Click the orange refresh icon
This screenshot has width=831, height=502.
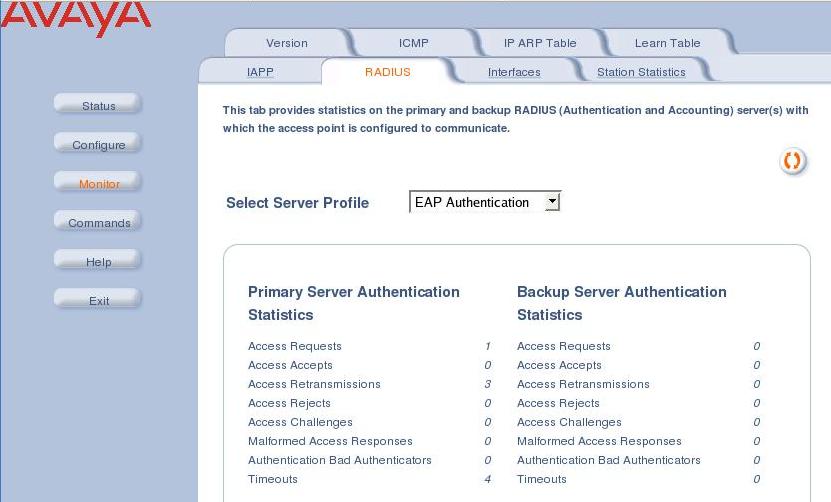pyautogui.click(x=792, y=161)
